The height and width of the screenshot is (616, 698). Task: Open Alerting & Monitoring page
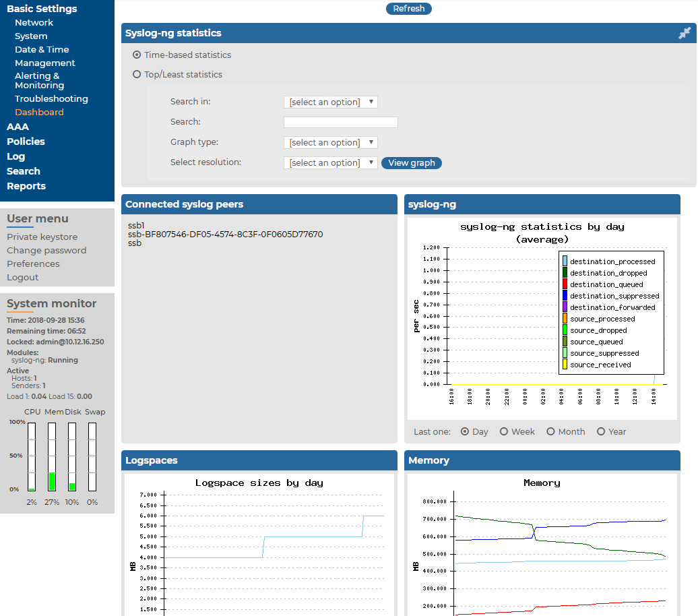click(40, 81)
